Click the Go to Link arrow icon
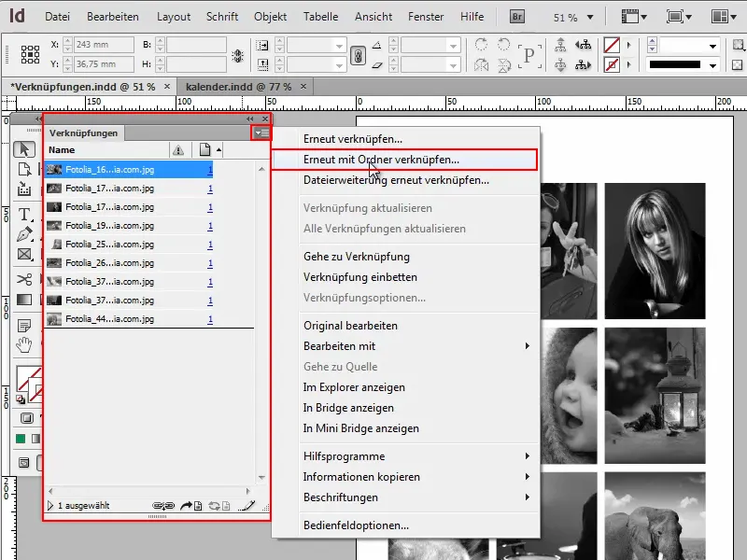The image size is (747, 560). coord(191,506)
